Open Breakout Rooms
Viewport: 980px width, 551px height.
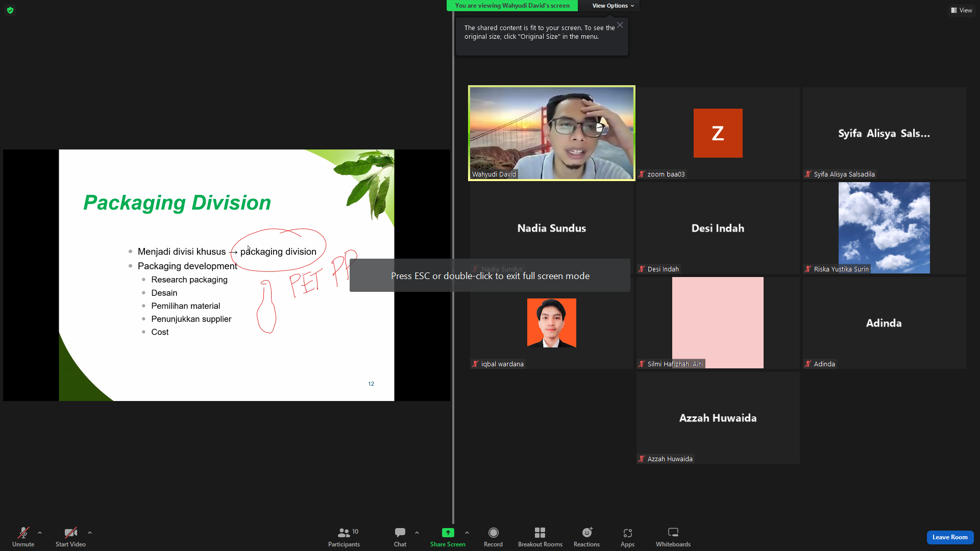click(540, 537)
